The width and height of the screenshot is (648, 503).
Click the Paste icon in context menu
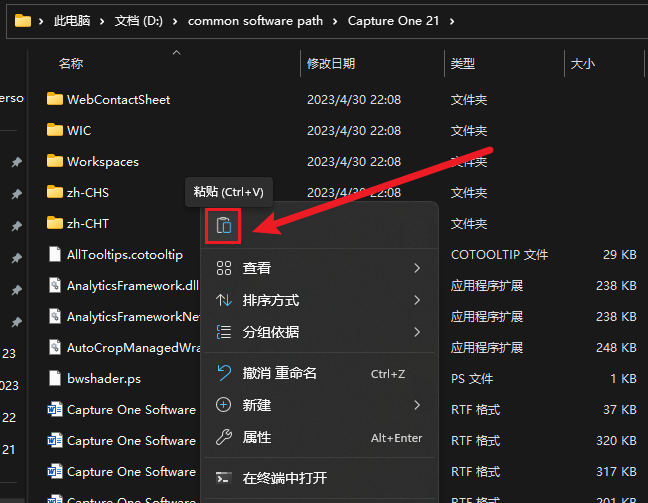(x=224, y=226)
